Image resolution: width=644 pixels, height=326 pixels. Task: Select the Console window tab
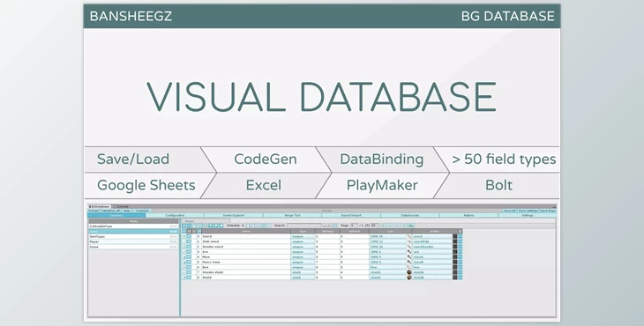(x=121, y=206)
